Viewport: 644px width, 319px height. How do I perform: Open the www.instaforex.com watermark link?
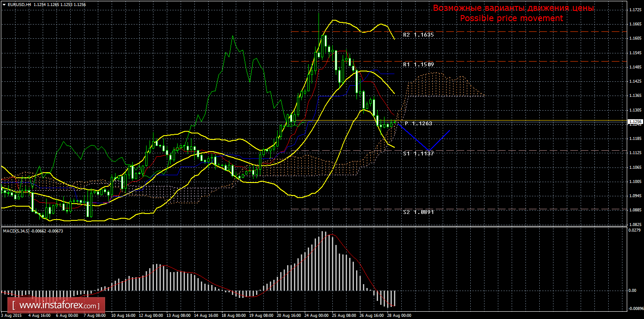[58, 306]
